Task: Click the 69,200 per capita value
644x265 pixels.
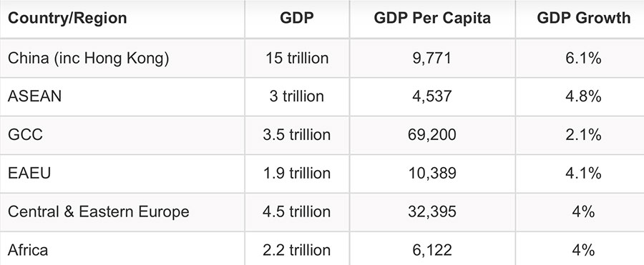Action: [432, 135]
